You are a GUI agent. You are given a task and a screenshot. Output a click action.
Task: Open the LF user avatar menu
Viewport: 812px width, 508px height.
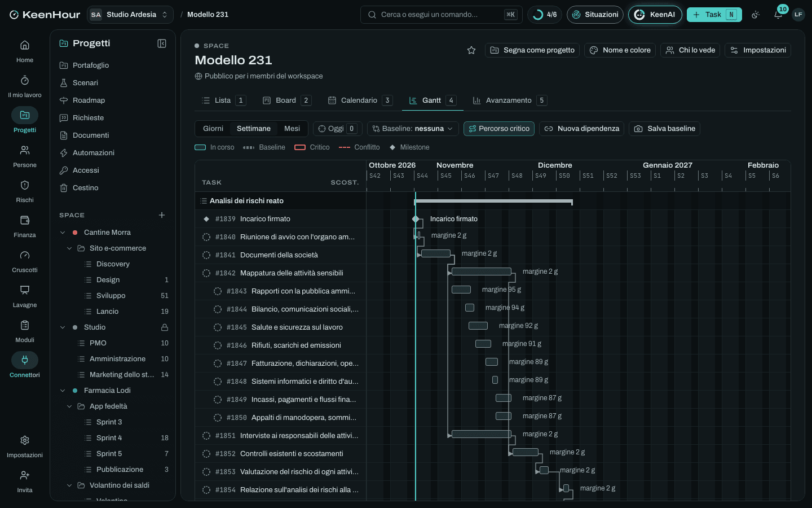point(798,15)
